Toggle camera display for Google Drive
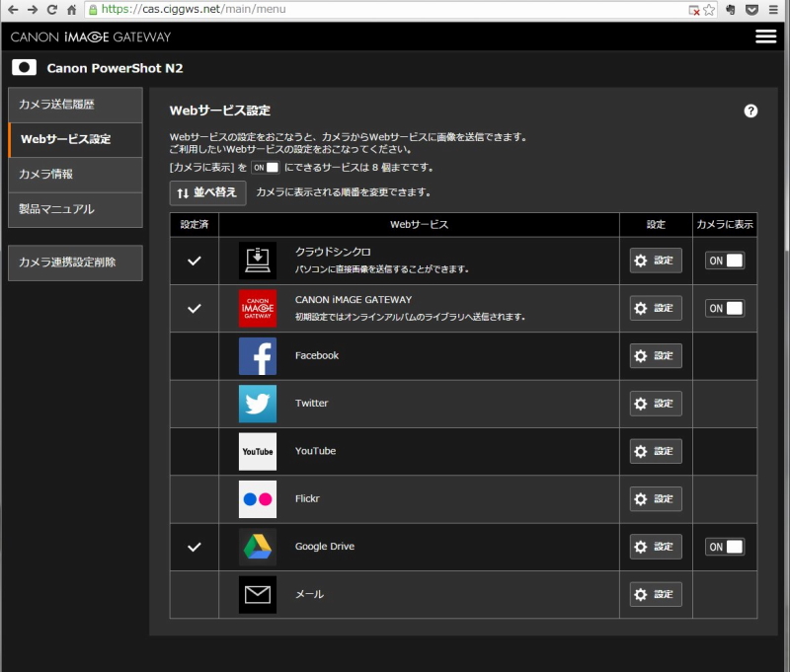 (x=725, y=547)
